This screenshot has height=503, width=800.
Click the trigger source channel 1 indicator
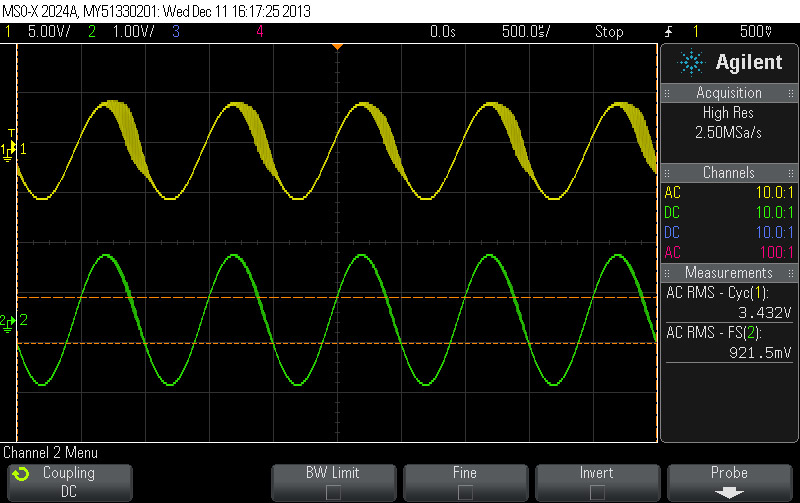pos(695,32)
